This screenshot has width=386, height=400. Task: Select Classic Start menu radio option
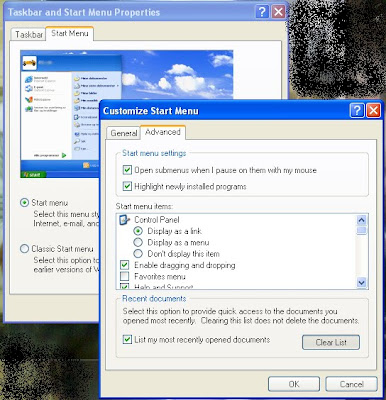pyautogui.click(x=24, y=249)
